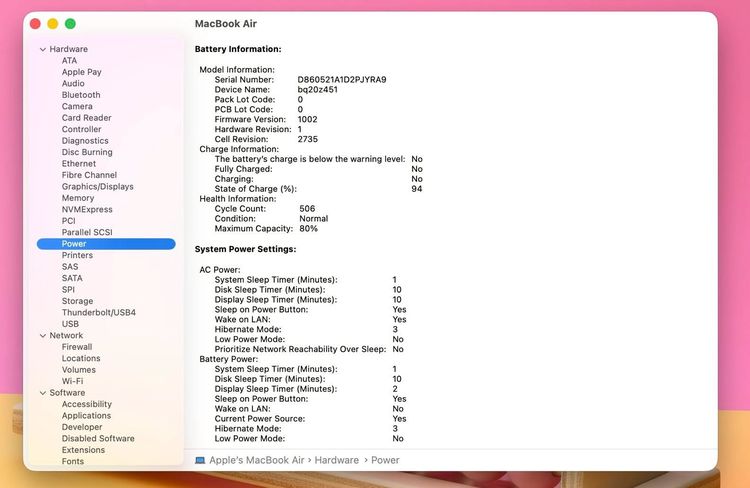The width and height of the screenshot is (750, 488).
Task: Open Disabled Software entry
Action: (98, 439)
